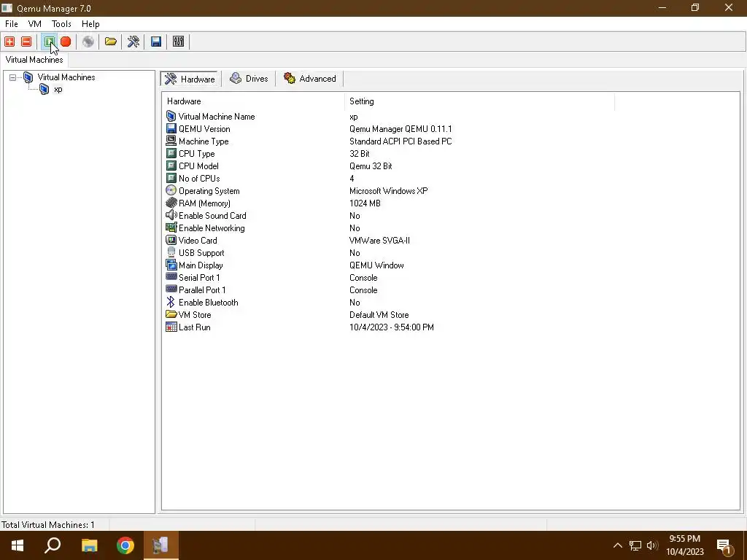Click the grayed-out globe toolbar icon
The width and height of the screenshot is (747, 560).
[x=88, y=42]
